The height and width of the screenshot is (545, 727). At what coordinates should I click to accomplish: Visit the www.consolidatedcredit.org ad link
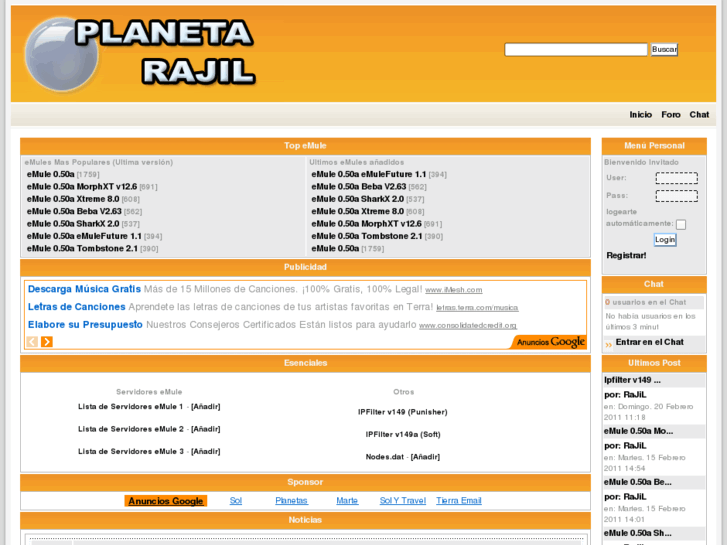pyautogui.click(x=468, y=326)
